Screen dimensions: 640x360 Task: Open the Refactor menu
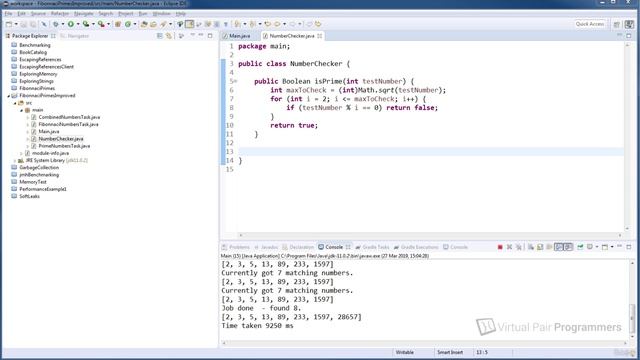click(60, 13)
